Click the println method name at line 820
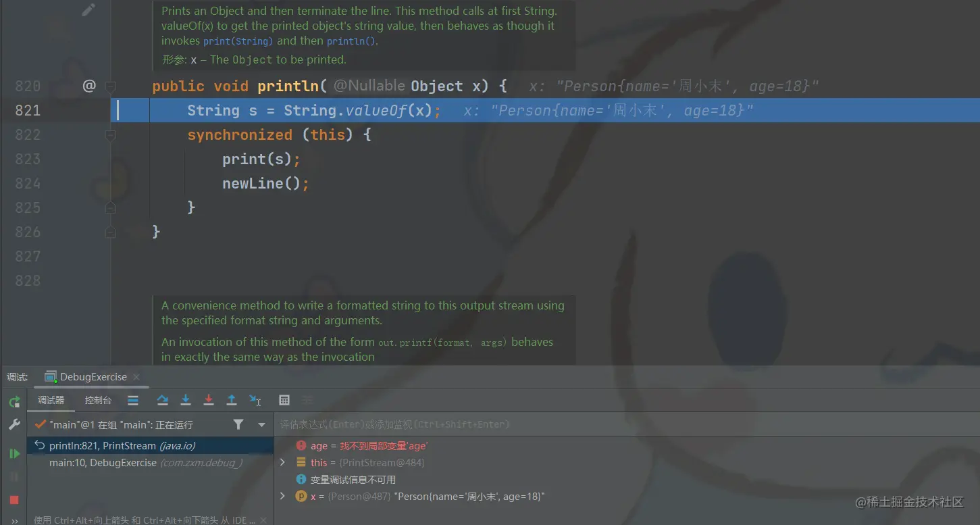980x525 pixels. [288, 86]
